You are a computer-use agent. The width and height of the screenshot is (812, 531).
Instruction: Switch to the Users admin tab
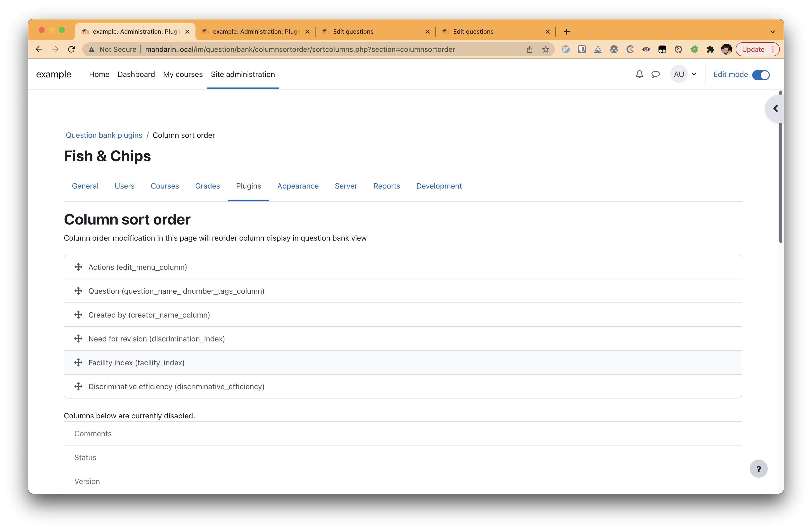[x=125, y=186]
